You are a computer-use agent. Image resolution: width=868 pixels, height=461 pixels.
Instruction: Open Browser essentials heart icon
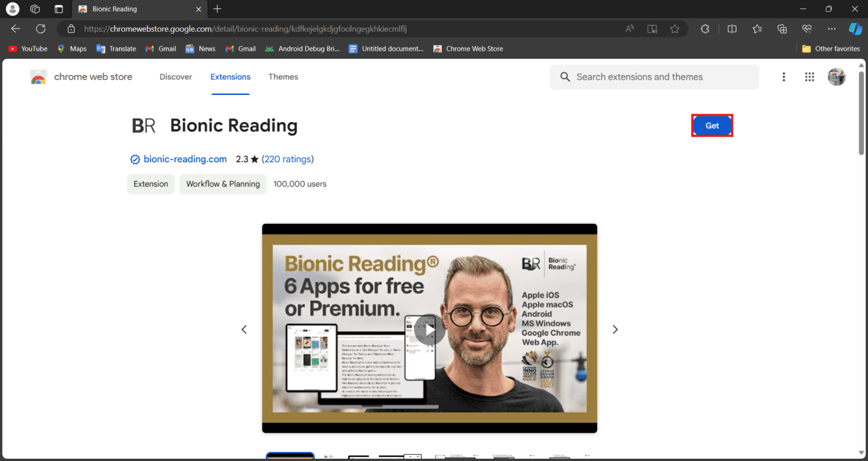[x=806, y=28]
